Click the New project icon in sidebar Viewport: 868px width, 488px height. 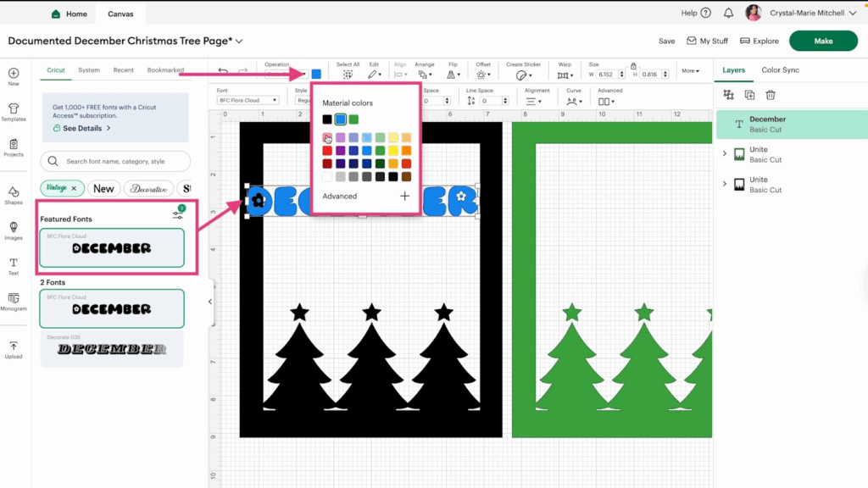tap(14, 73)
